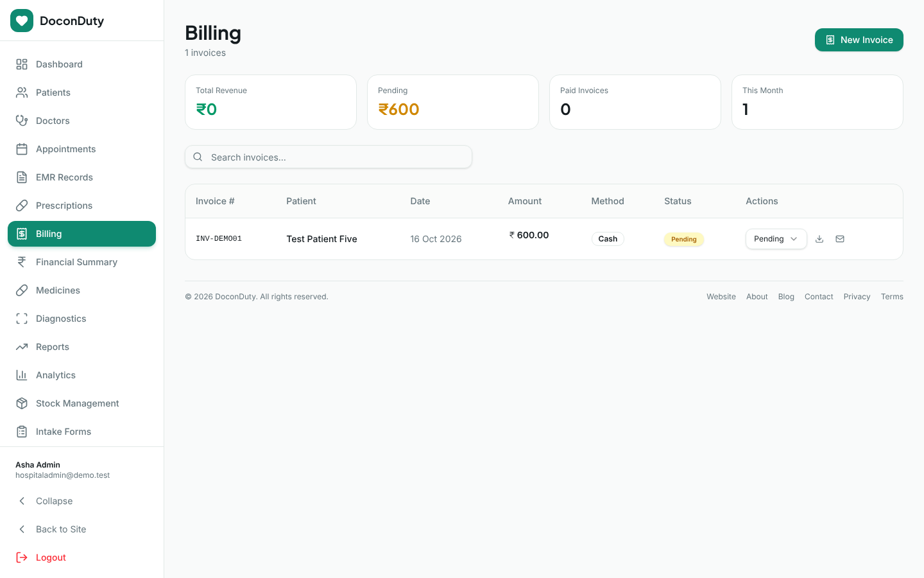Viewport: 924px width, 578px height.
Task: Click the EMR Records document icon
Action: coord(22,177)
